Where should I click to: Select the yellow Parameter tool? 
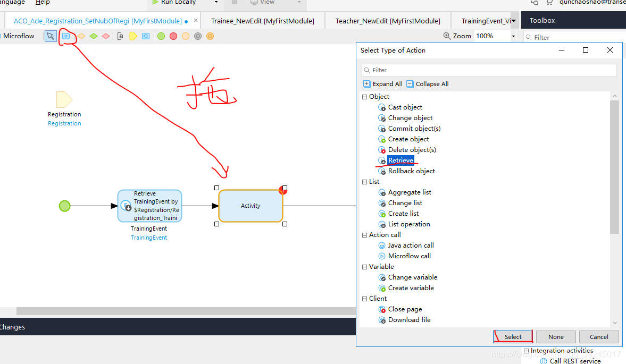[133, 36]
